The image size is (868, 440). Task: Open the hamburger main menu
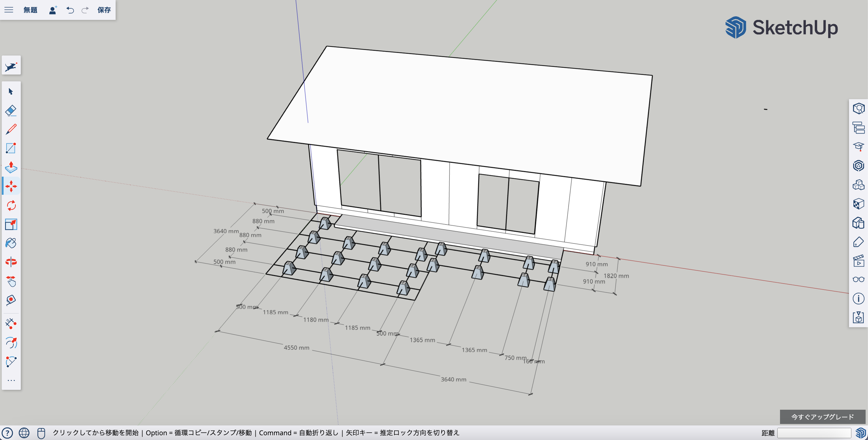click(x=9, y=10)
